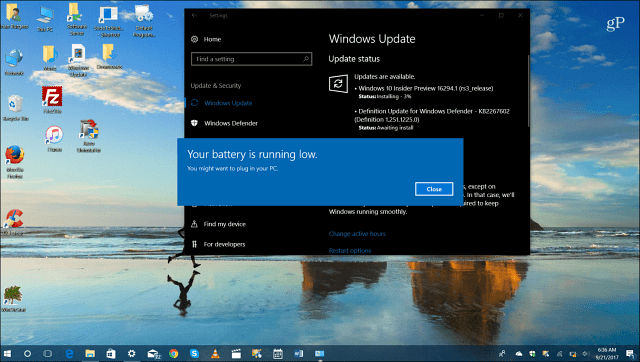
Task: Click Windows Defender shield tray icon
Action: tap(532, 353)
